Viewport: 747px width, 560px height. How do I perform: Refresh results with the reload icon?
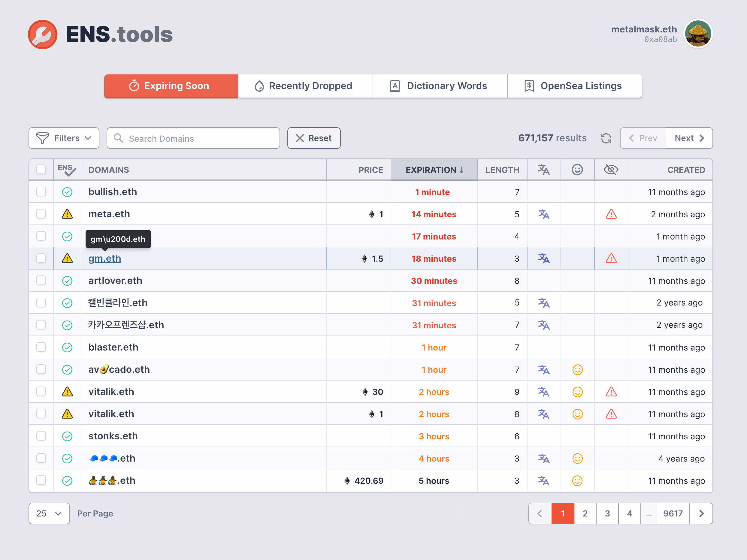(x=606, y=138)
